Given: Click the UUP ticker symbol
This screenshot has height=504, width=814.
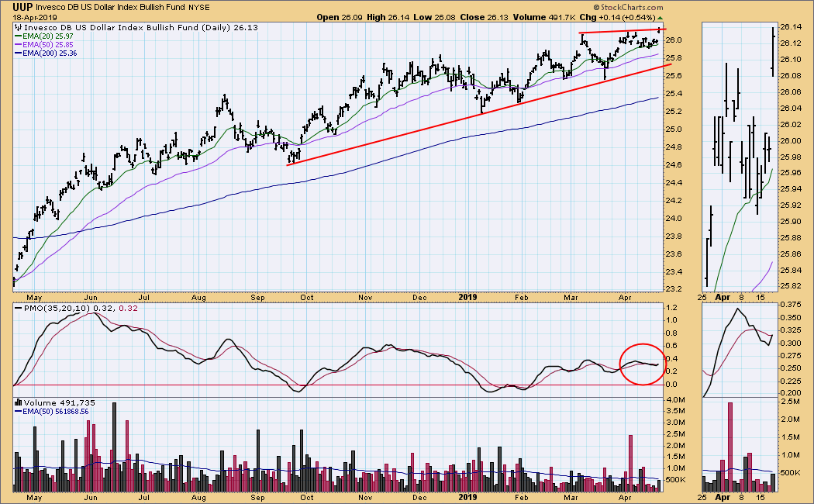Looking at the screenshot, I should [x=22, y=7].
